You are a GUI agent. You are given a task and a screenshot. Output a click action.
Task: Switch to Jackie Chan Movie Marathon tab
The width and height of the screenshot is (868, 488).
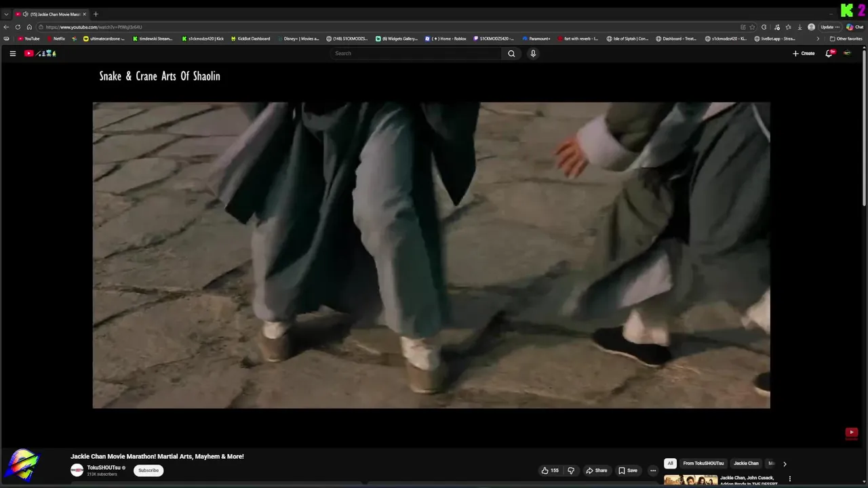click(52, 14)
